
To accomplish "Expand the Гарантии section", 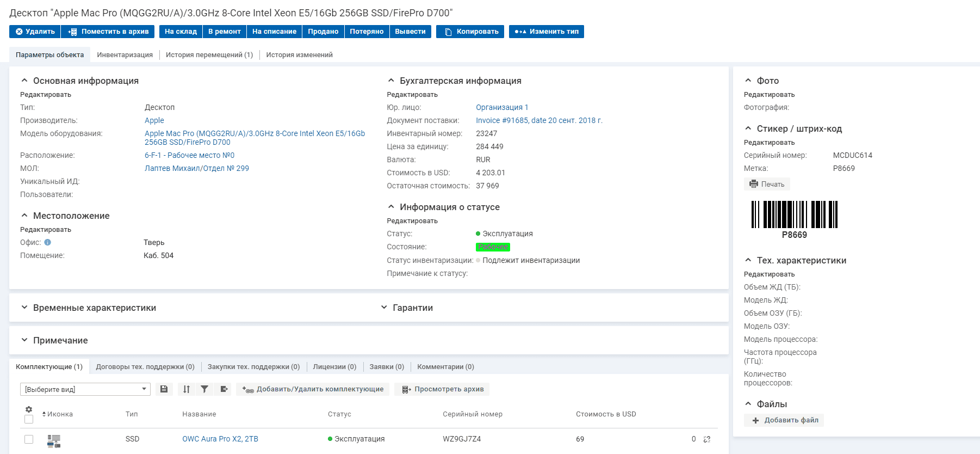I will 407,308.
